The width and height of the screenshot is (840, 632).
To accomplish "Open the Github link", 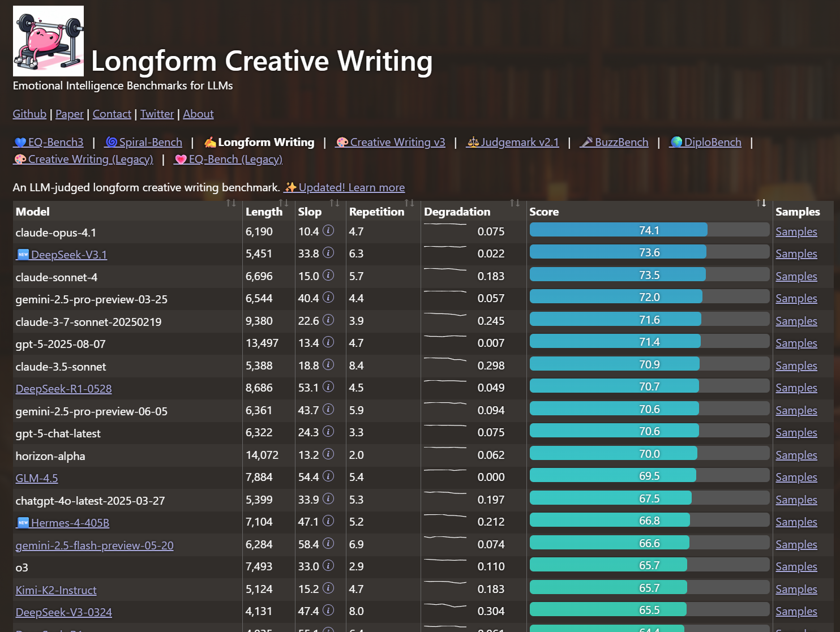I will click(29, 114).
